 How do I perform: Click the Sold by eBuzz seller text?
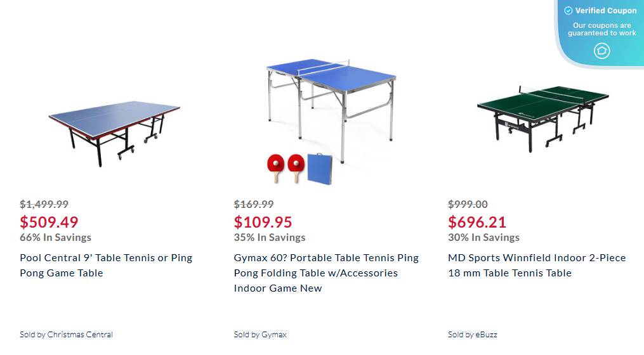pos(473,334)
